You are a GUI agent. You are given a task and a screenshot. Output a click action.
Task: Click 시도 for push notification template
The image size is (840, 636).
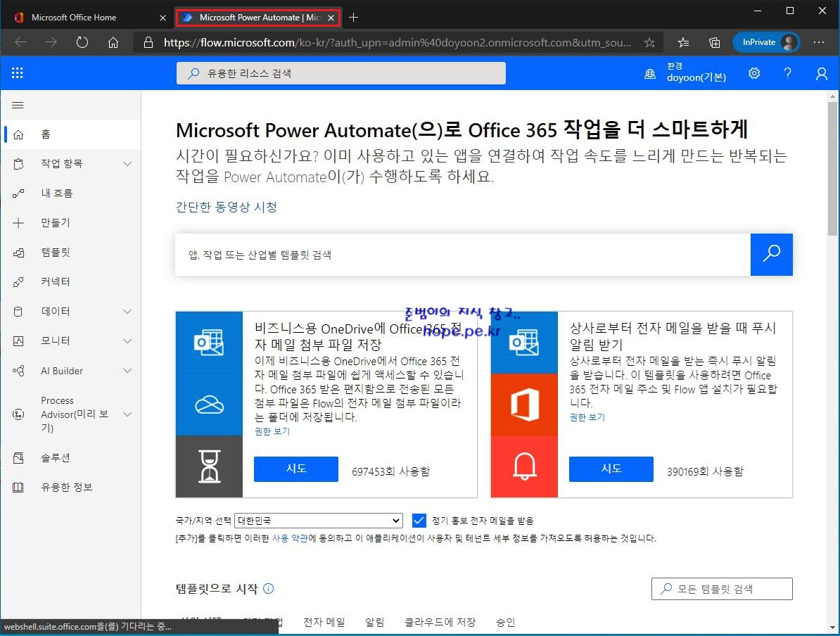click(611, 469)
